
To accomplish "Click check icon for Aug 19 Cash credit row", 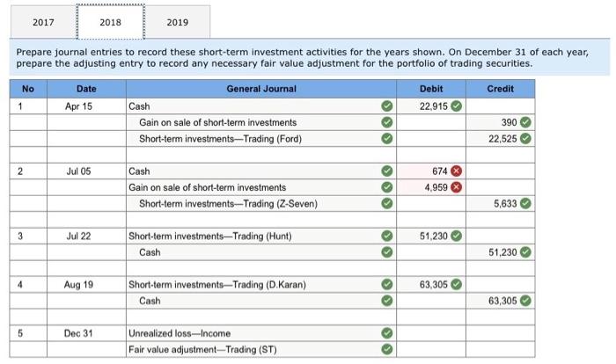I will click(387, 301).
